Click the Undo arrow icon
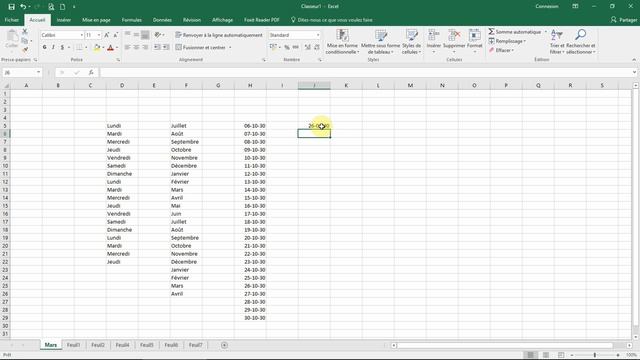 point(23,7)
